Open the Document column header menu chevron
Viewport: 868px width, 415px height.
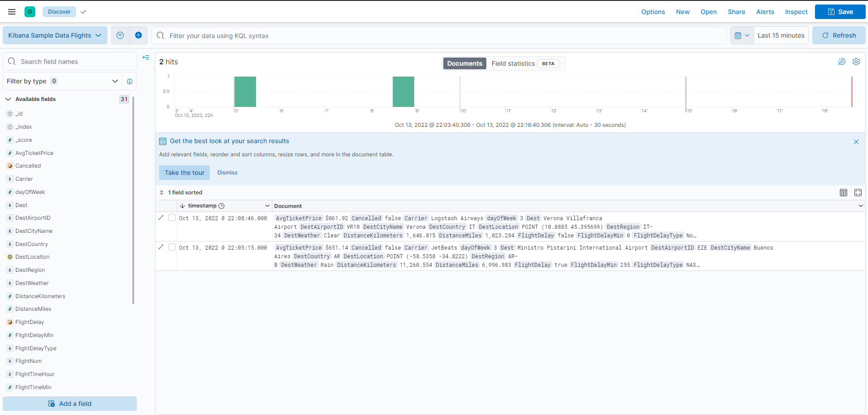click(x=861, y=206)
